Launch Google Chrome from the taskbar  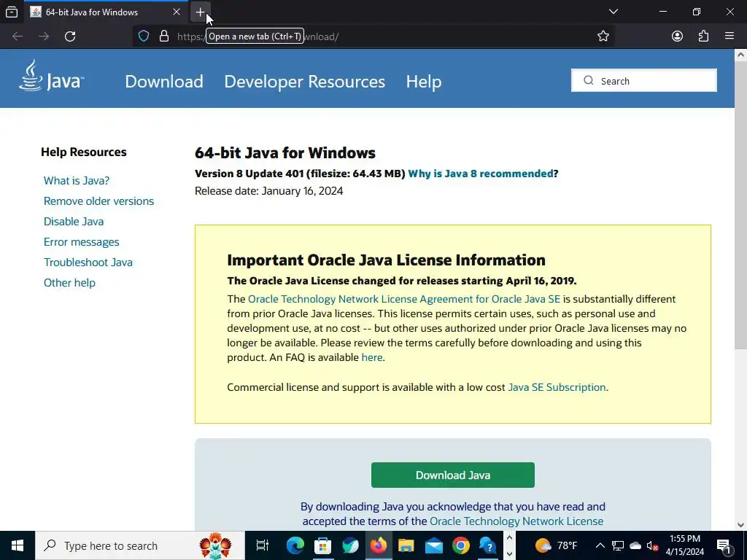[461, 545]
